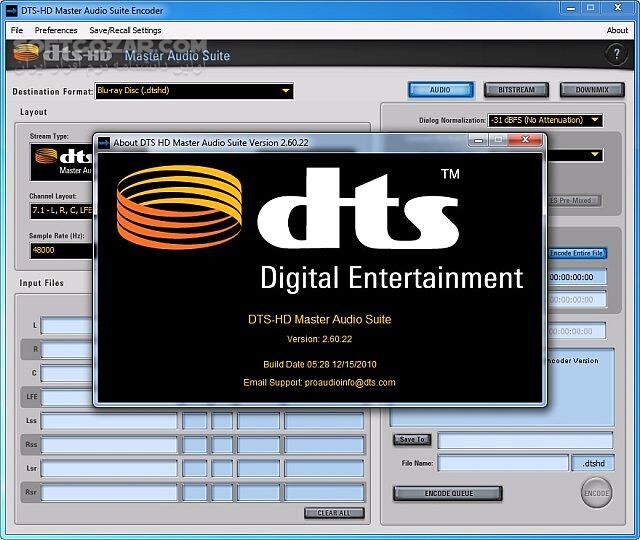The width and height of the screenshot is (640, 540).
Task: Click the Save To path field
Action: [x=525, y=440]
